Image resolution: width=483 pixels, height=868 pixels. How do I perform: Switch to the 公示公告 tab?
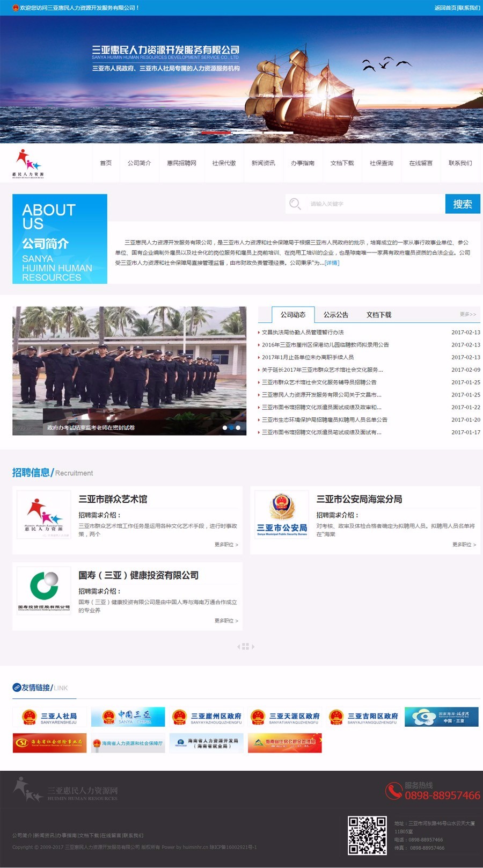(x=335, y=315)
